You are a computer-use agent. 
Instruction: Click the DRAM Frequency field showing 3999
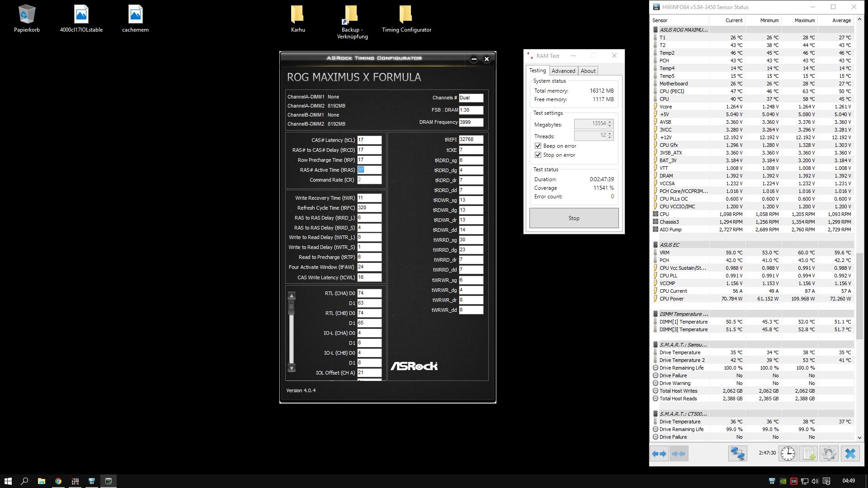[471, 122]
